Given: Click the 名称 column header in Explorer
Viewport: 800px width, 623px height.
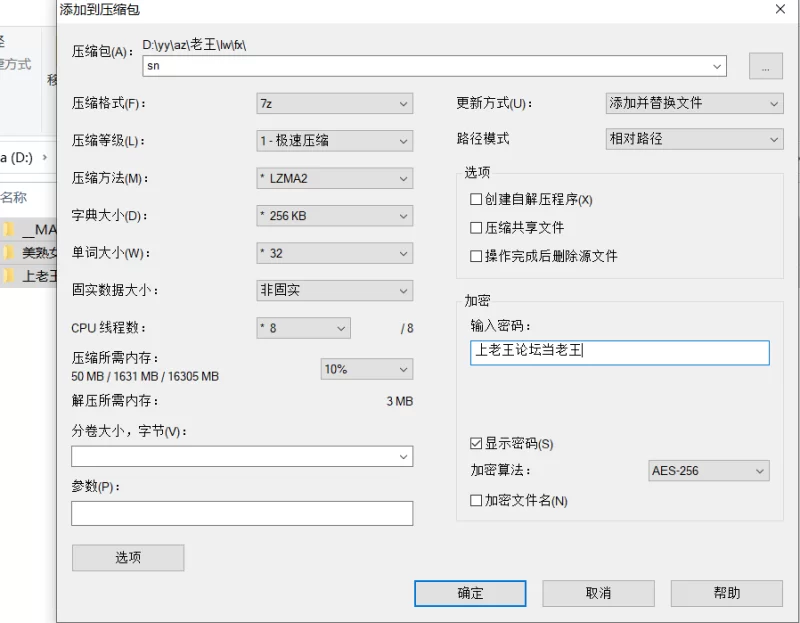Looking at the screenshot, I should pyautogui.click(x=14, y=197).
